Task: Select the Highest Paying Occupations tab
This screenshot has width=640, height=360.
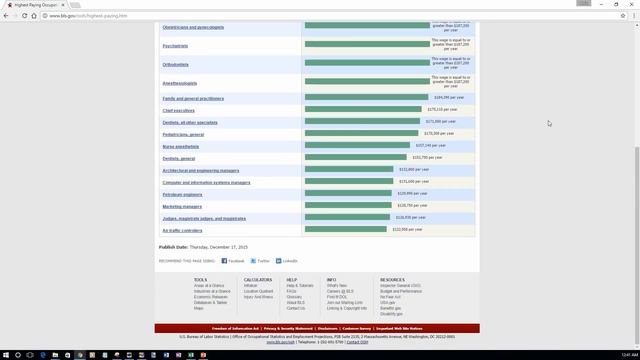Action: (x=36, y=5)
